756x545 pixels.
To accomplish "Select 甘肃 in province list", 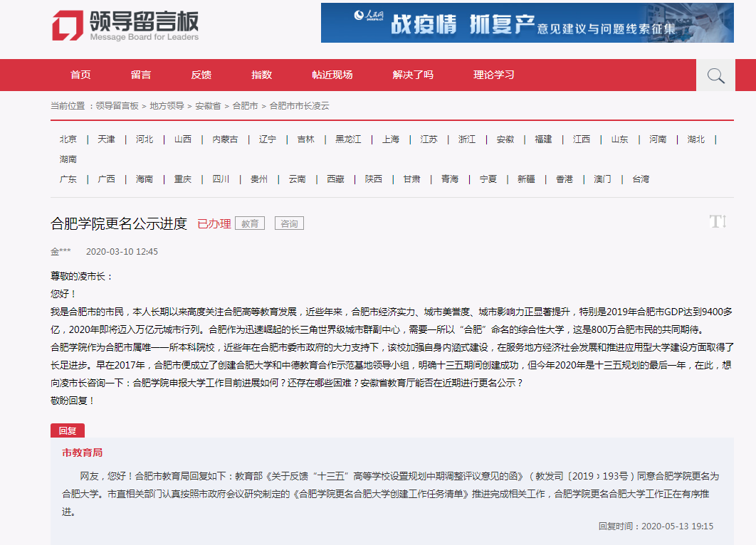I will pos(411,179).
